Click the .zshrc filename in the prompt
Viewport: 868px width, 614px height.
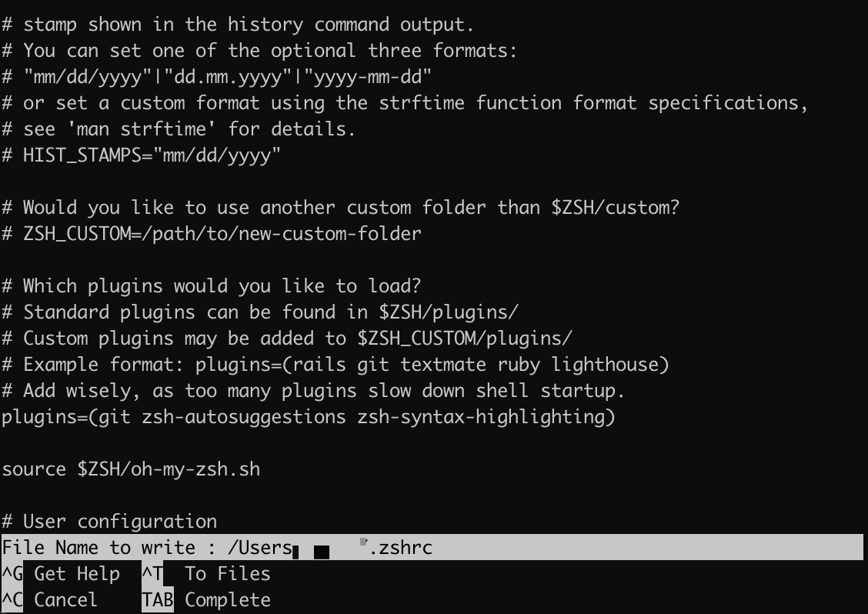point(402,548)
